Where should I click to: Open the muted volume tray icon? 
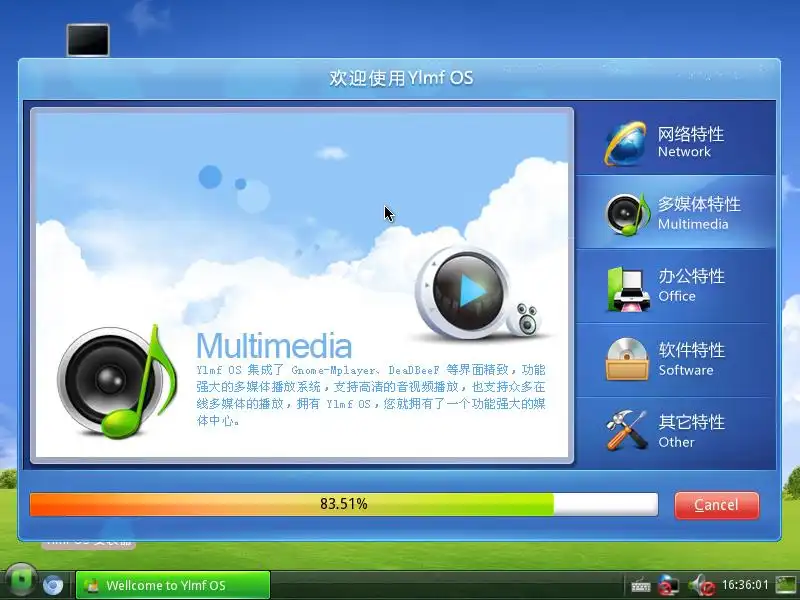tap(702, 585)
